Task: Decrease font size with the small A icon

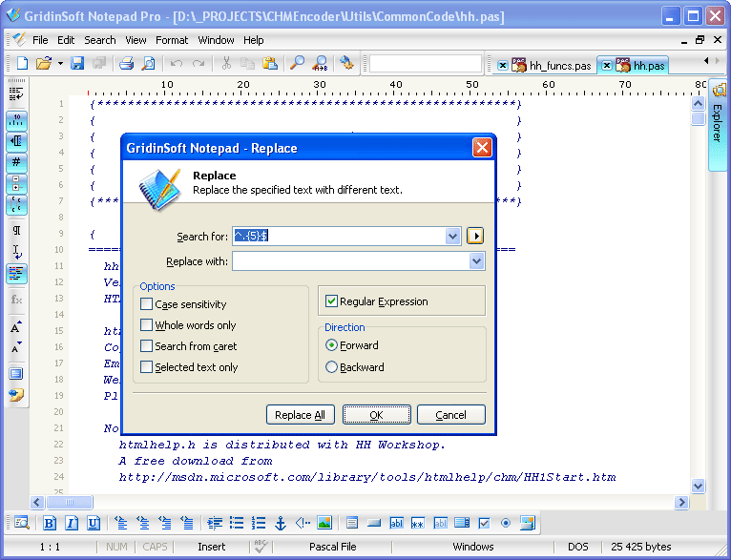Action: [16, 347]
